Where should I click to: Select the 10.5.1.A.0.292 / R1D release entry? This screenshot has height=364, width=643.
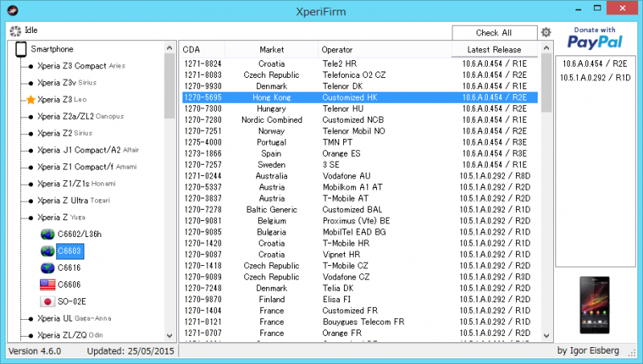point(595,77)
